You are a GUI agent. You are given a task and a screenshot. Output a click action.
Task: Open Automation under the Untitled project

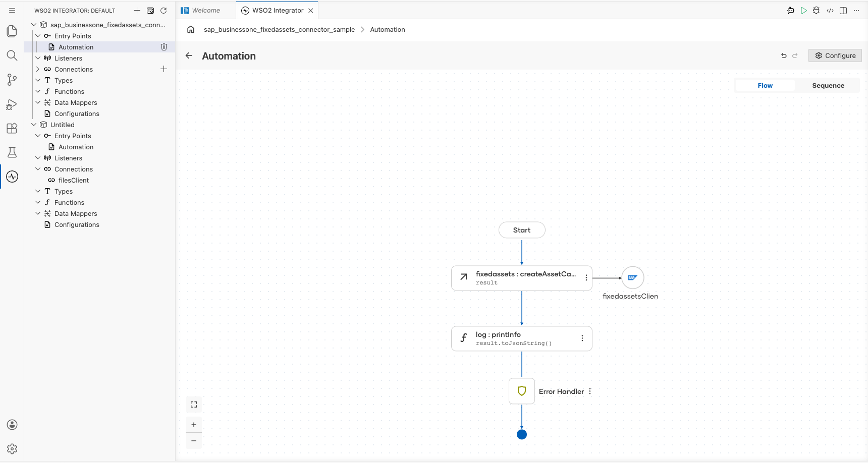[x=76, y=147]
